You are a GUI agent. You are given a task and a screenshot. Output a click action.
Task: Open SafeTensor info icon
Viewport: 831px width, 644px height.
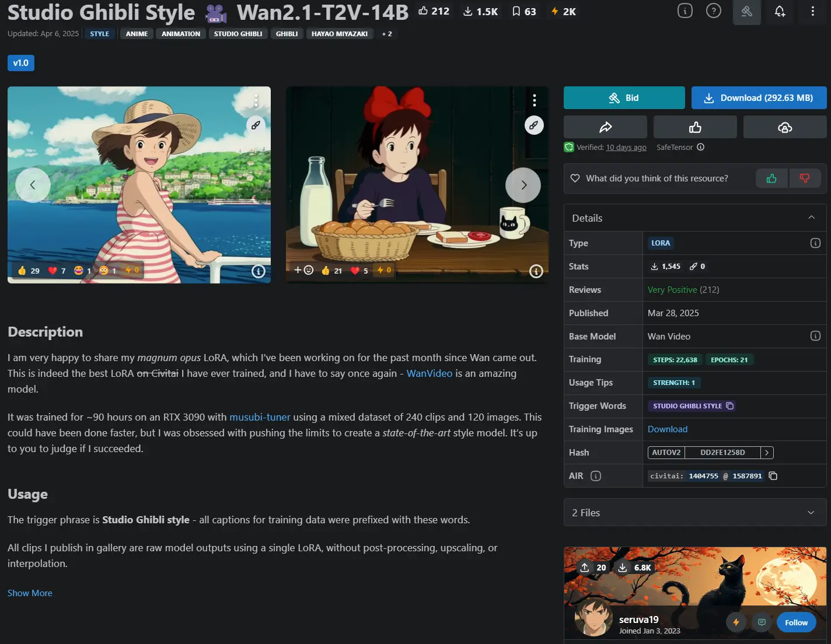701,147
